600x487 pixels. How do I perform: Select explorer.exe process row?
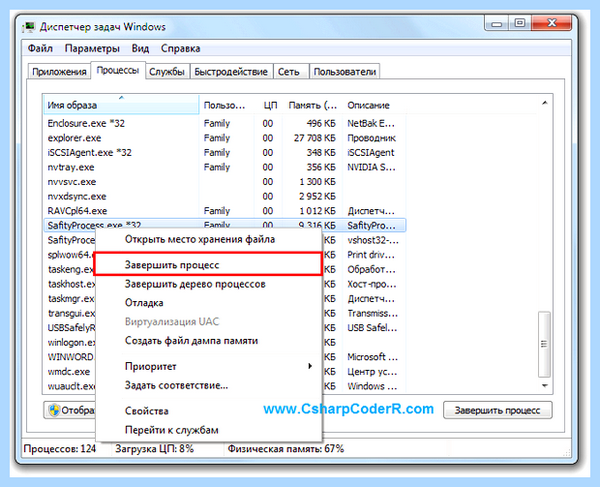pos(224,138)
